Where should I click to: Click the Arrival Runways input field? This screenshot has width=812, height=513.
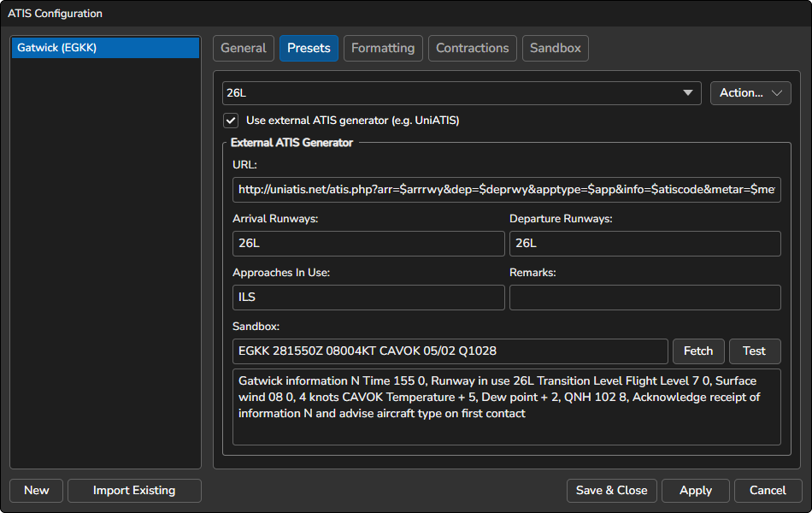pyautogui.click(x=368, y=244)
